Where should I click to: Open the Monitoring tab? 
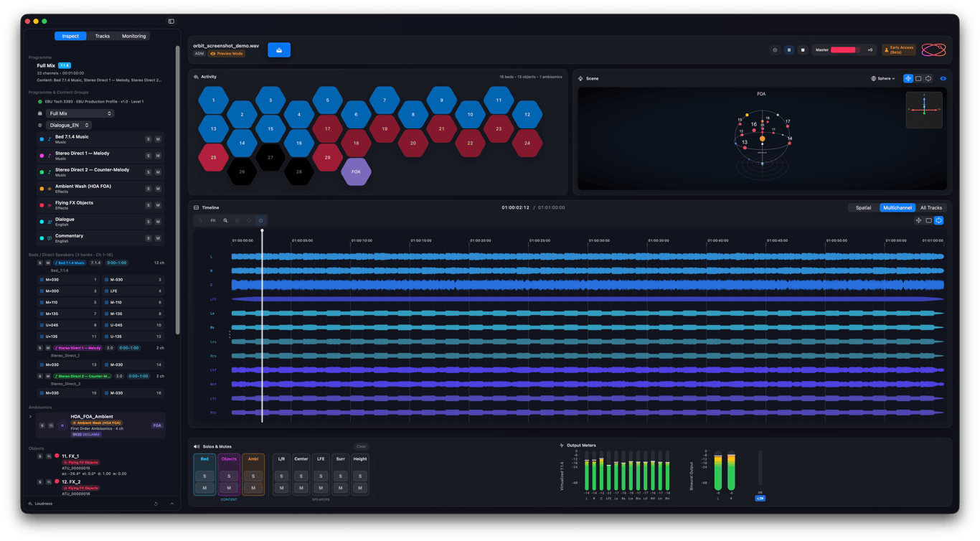coord(133,36)
